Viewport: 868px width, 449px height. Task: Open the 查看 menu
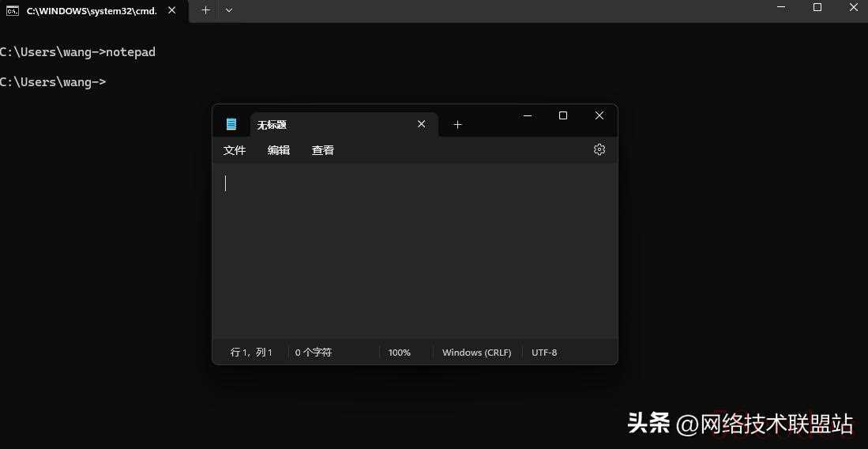(x=323, y=150)
